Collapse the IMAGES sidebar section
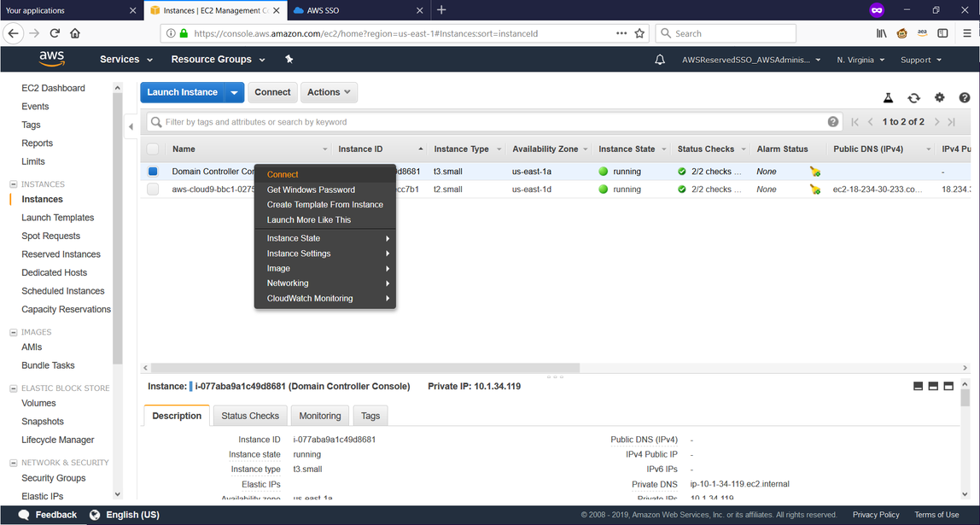The image size is (980, 525). click(x=13, y=333)
